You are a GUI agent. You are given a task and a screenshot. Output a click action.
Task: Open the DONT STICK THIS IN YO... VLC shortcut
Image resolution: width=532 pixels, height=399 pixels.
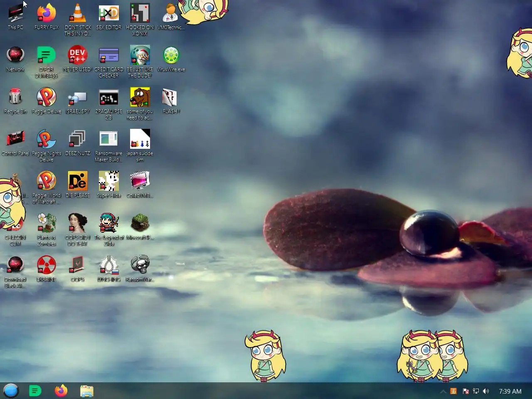(x=78, y=20)
